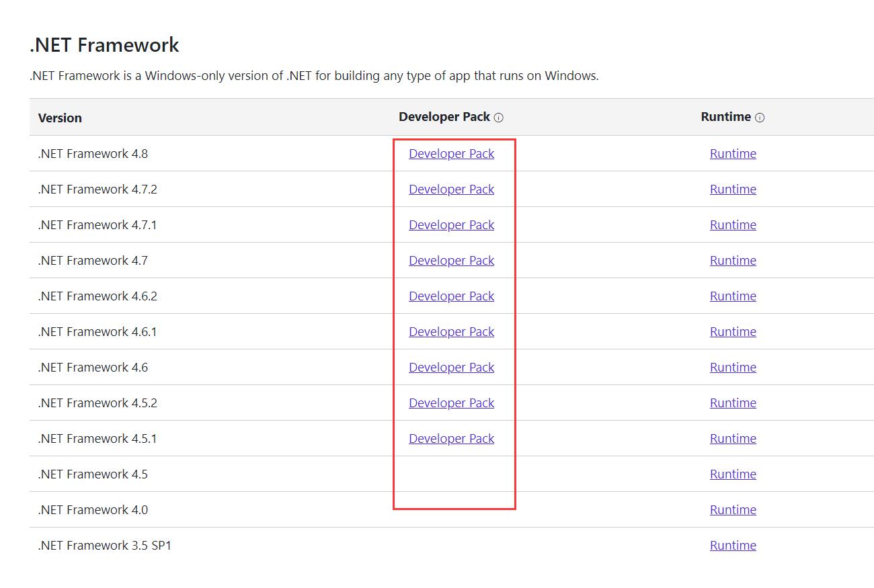The image size is (874, 588).
Task: Select the .NET Framework 4.0 version cell
Action: coord(93,510)
